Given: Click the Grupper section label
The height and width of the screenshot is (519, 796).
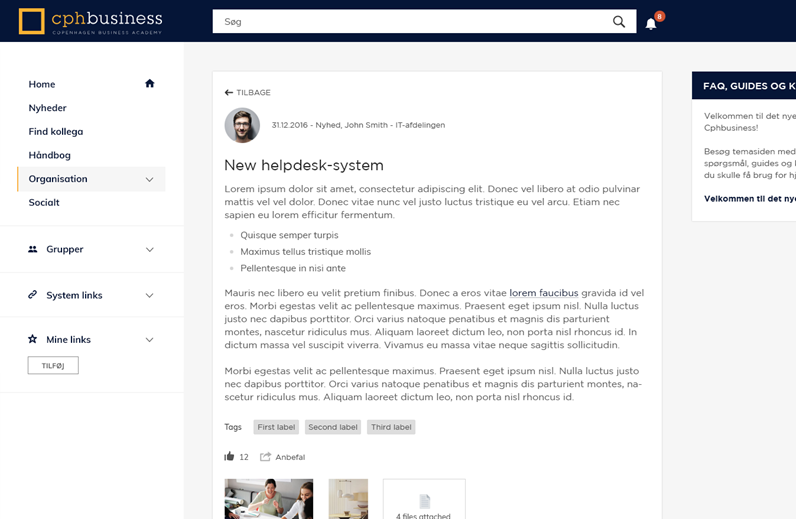Looking at the screenshot, I should pos(64,249).
